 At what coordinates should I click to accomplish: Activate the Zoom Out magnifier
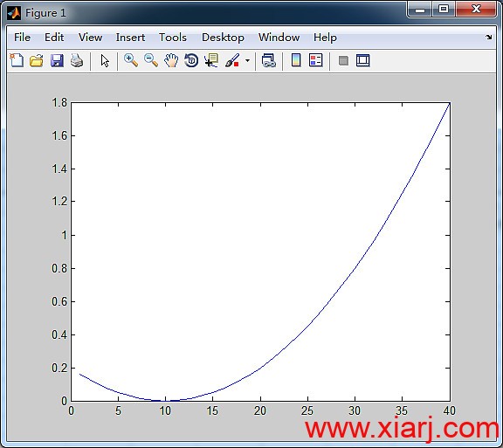tap(151, 60)
